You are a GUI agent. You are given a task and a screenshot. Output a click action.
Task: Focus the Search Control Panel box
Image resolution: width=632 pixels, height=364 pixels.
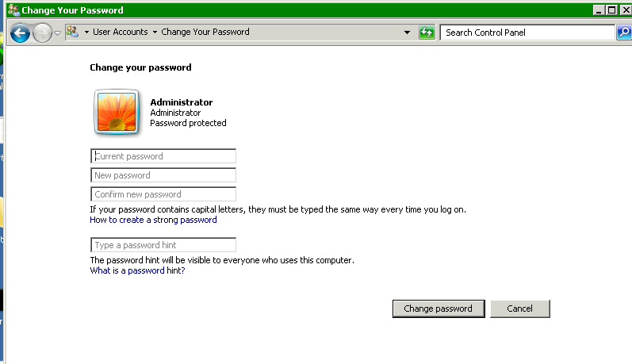pos(527,33)
